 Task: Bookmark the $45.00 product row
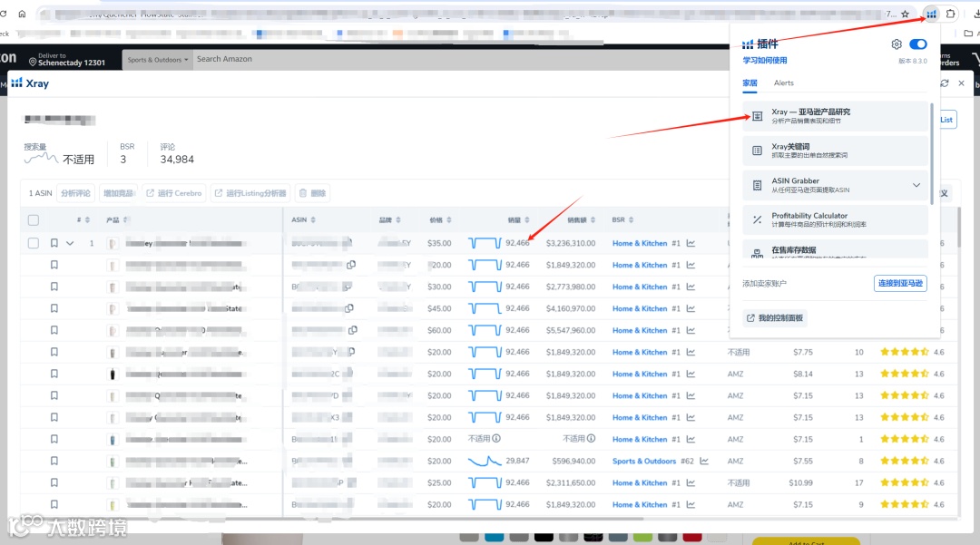[54, 308]
